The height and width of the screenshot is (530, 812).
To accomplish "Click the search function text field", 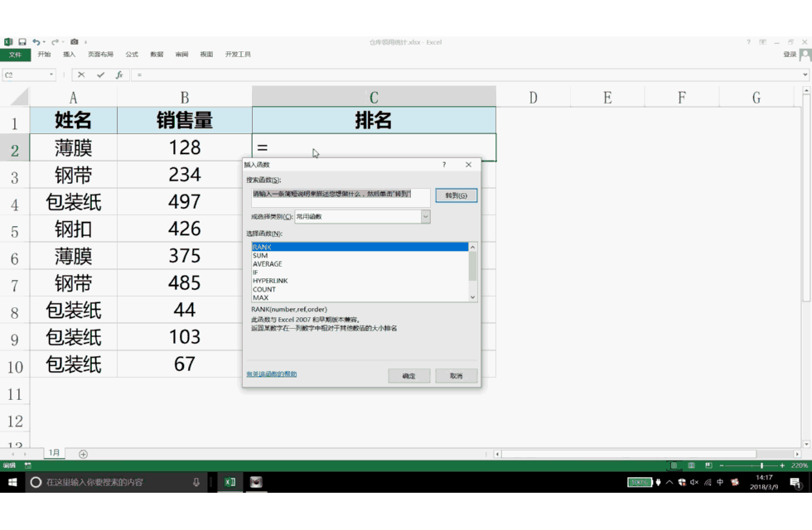I will 341,198.
